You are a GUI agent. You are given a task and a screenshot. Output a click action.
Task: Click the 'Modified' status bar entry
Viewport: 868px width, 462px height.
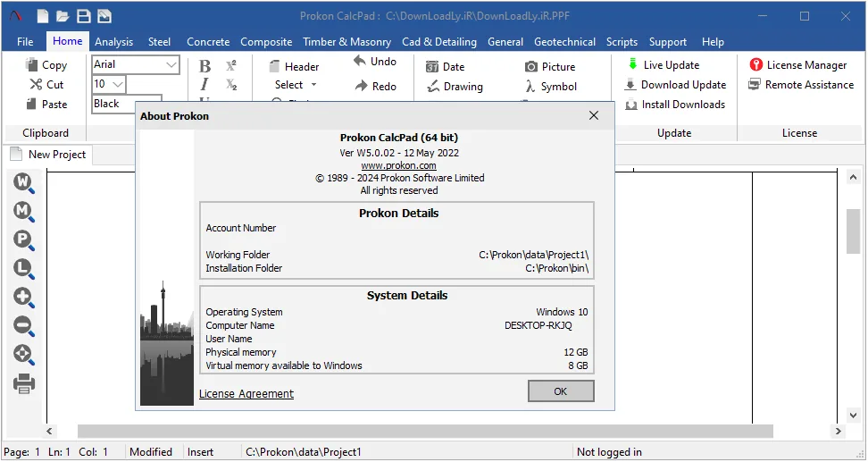coord(151,452)
